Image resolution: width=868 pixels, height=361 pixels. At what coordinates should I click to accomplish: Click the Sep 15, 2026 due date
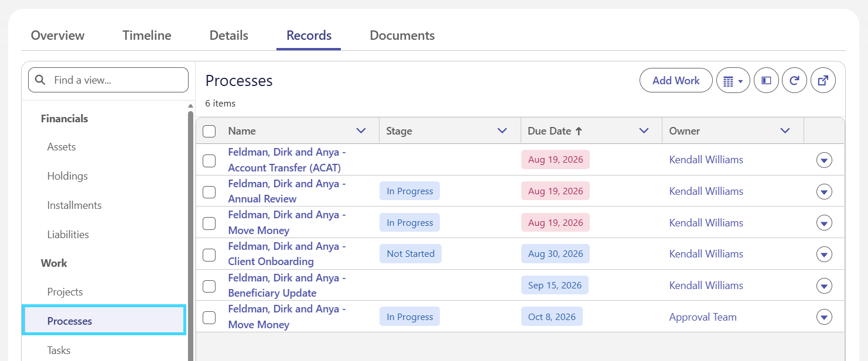(x=555, y=286)
